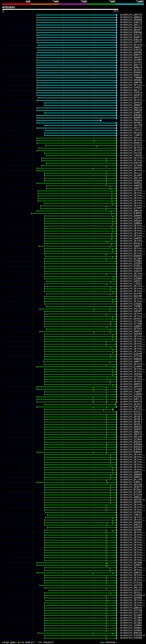Viewport: 146px width, 644px height.
Task: Select the UniRef100_C1FG71 label
Action: 131,130
